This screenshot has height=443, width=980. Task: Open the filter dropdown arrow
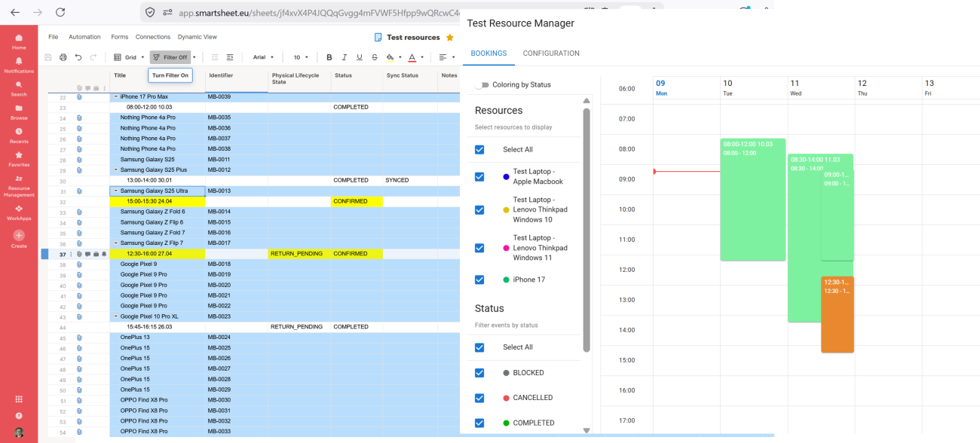click(x=194, y=57)
